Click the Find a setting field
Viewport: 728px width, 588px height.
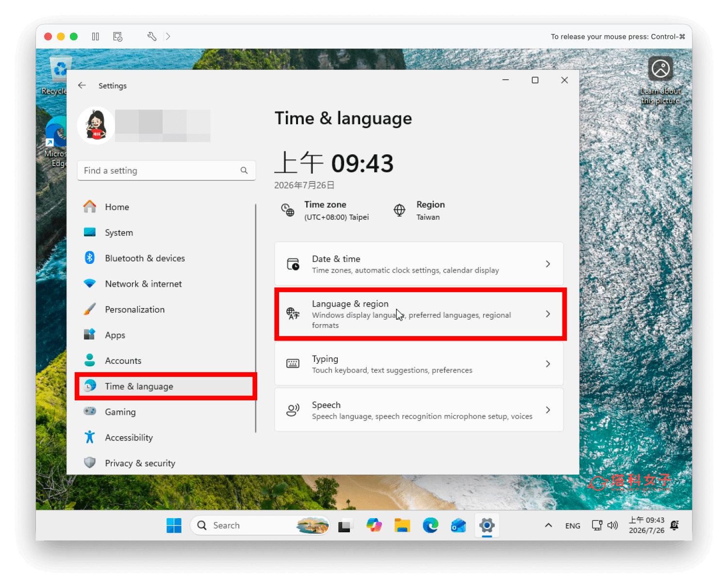pos(166,170)
